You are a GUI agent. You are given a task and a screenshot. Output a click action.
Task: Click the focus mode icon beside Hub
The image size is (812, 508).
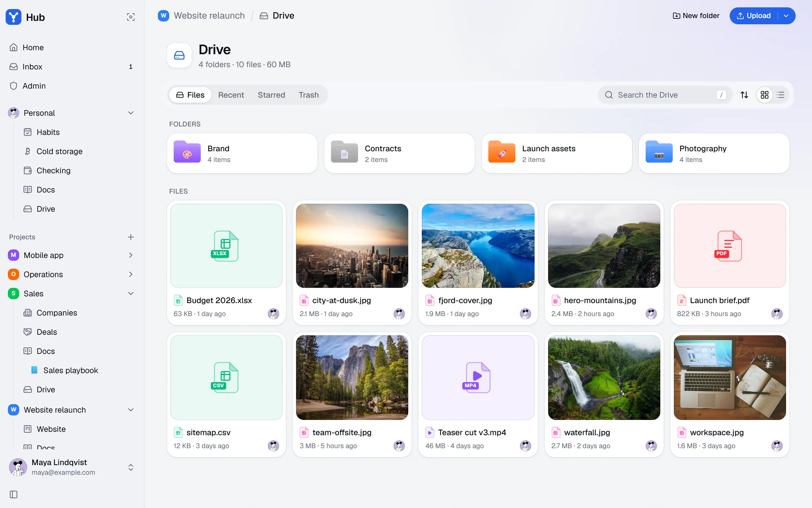[x=131, y=17]
